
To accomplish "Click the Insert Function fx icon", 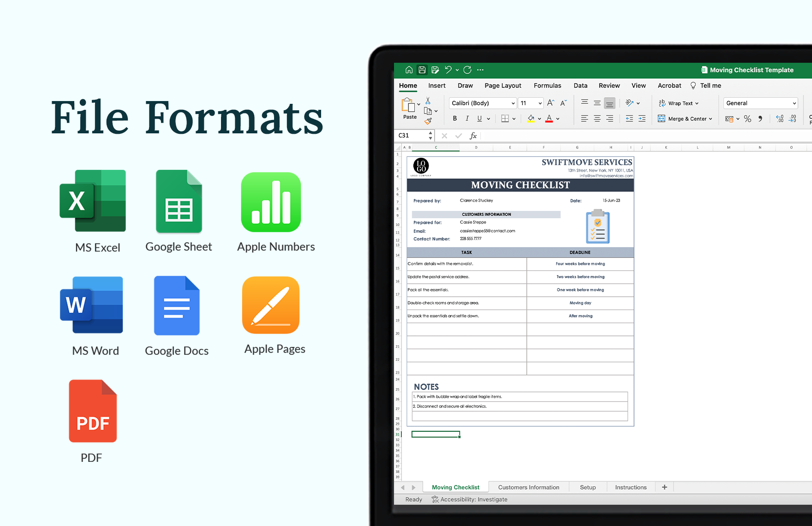I will coord(473,136).
